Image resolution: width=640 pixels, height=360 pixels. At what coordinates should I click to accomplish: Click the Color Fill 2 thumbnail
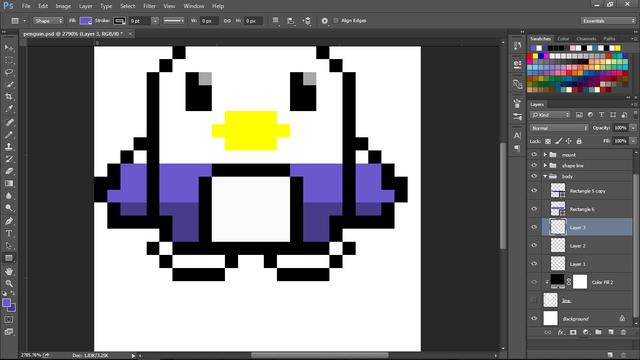[x=557, y=282]
